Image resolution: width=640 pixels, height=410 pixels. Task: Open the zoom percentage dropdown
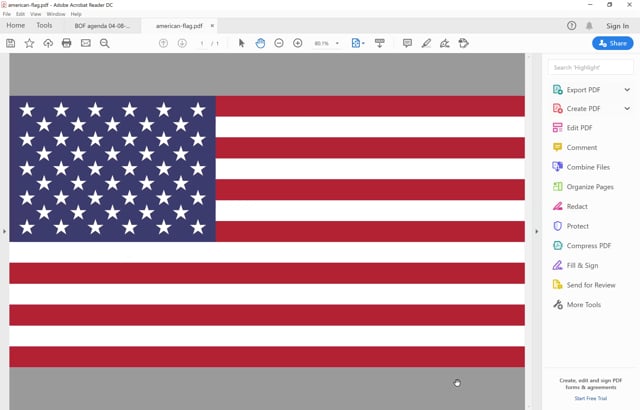337,43
